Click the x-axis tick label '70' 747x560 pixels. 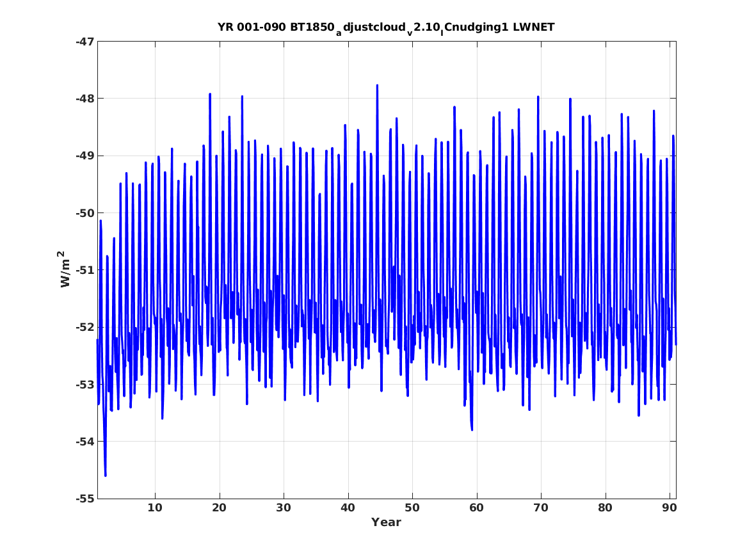point(541,508)
